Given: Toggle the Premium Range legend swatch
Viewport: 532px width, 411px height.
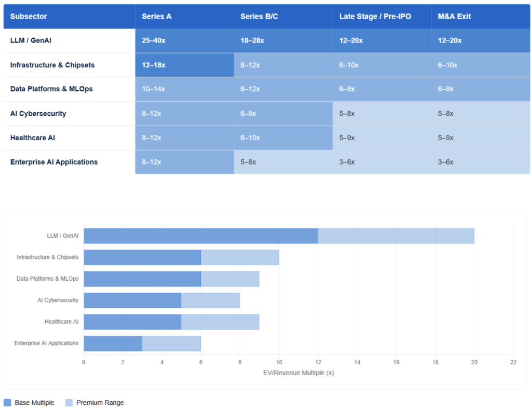Looking at the screenshot, I should click(x=69, y=403).
